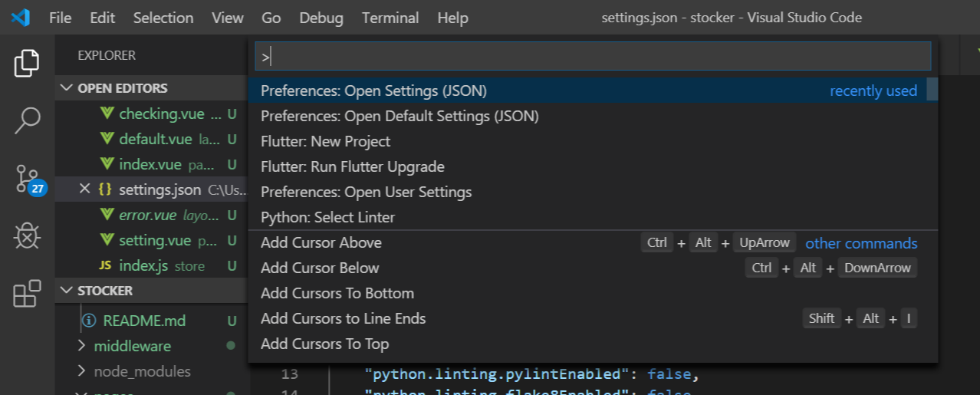The height and width of the screenshot is (395, 980).
Task: Open error.vue in open editors
Action: [152, 215]
